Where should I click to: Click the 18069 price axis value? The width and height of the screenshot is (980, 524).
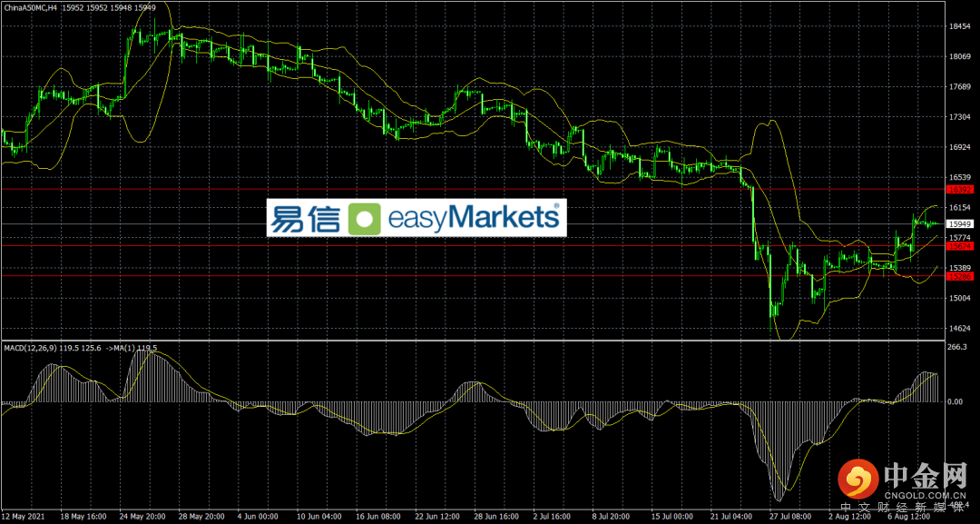click(959, 56)
